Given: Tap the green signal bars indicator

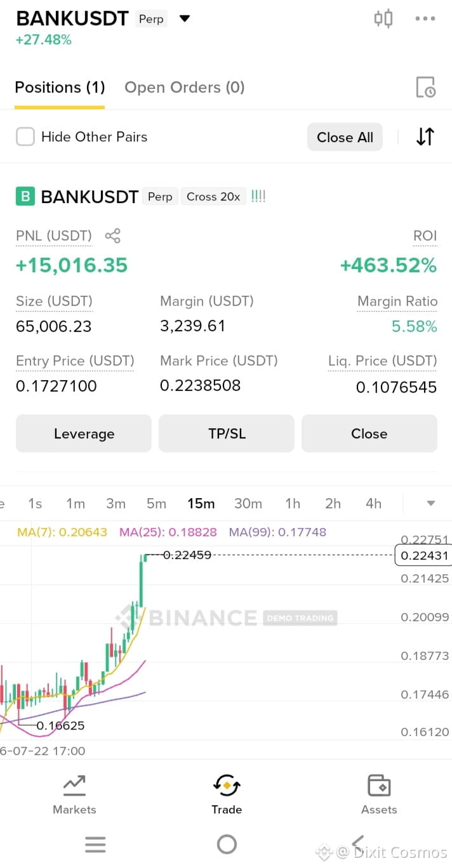Looking at the screenshot, I should [x=258, y=196].
